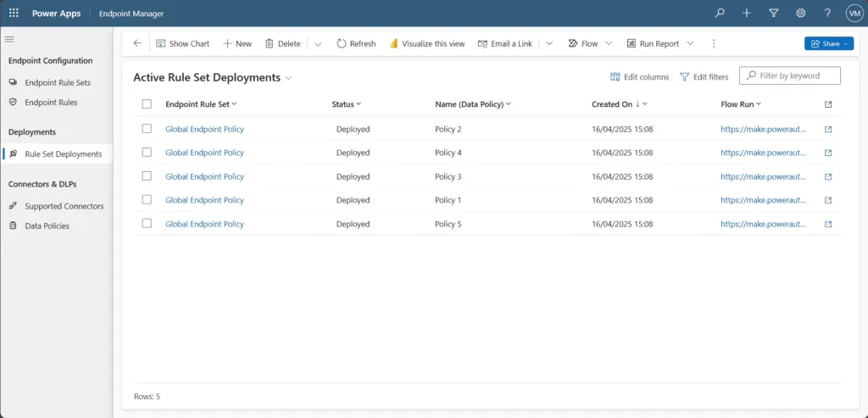Focus the Filter by keyword box
The image size is (868, 418).
pos(790,75)
